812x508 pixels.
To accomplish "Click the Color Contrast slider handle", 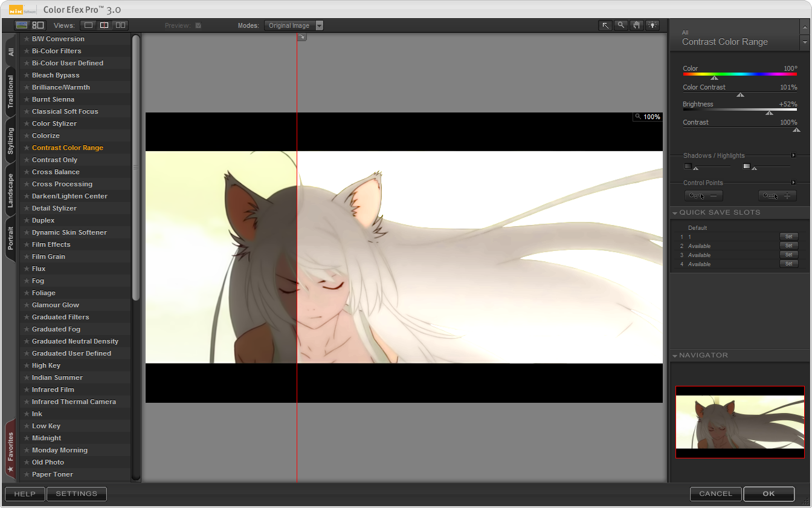I will [740, 95].
